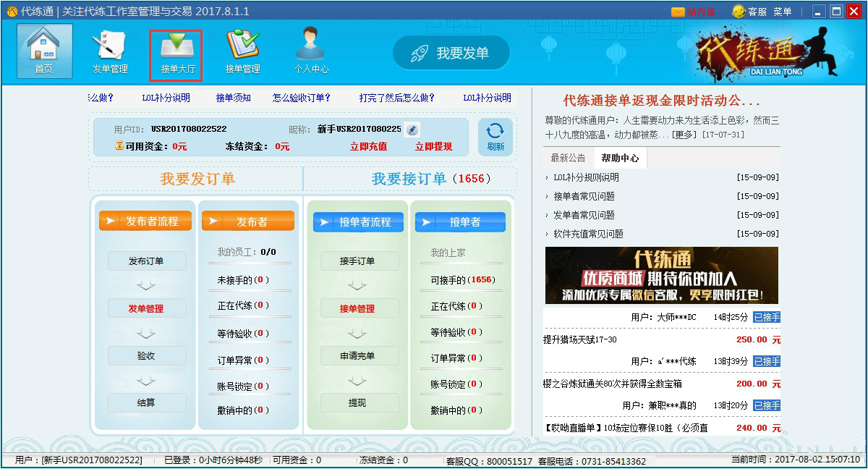
Task: Click the 刷新 refresh icon
Action: point(495,136)
